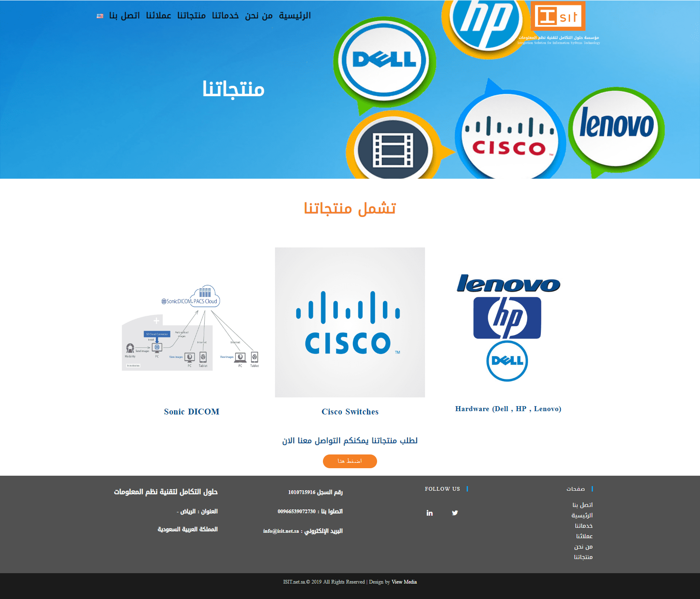Open the Cisco Switches title link
The height and width of the screenshot is (599, 700).
350,412
